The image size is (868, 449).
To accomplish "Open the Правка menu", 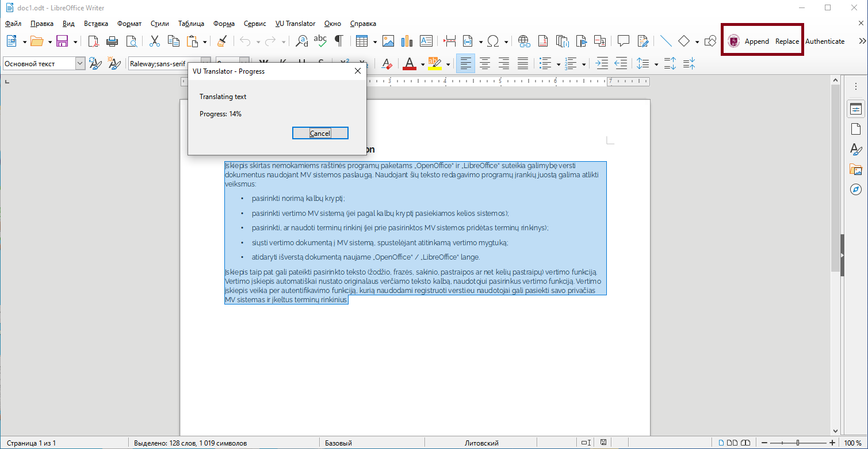I will pos(42,24).
